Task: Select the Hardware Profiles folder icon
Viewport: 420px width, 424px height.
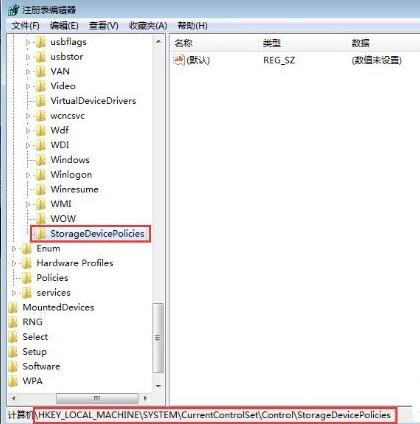Action: 27,263
